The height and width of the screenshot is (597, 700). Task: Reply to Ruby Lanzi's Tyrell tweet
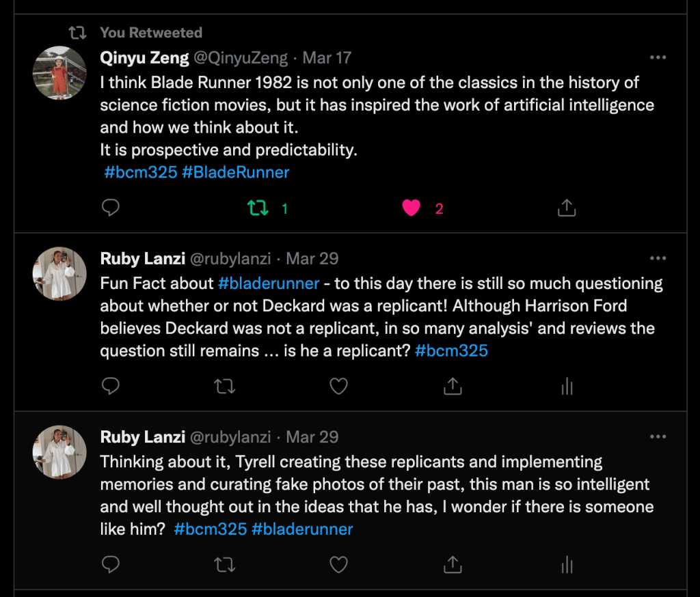[x=111, y=564]
